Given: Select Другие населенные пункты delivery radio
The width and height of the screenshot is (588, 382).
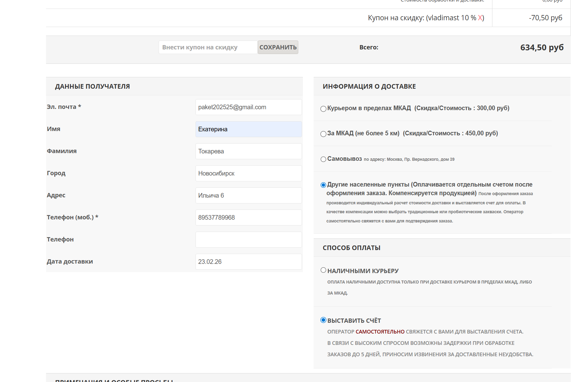Looking at the screenshot, I should (x=323, y=185).
